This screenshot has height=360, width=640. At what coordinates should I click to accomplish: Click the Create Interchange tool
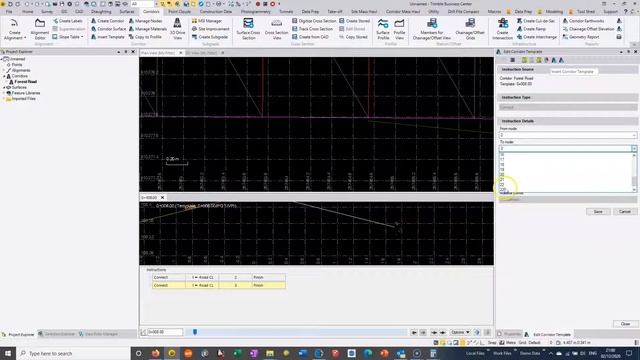537,37
